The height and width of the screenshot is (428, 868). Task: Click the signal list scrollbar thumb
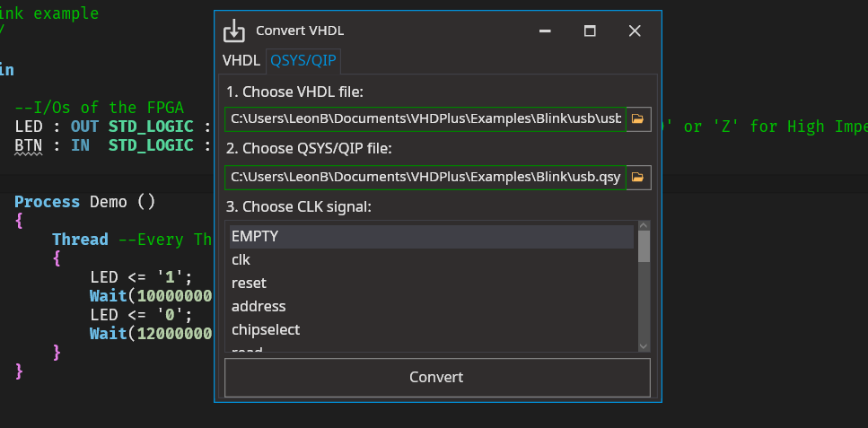(x=644, y=245)
